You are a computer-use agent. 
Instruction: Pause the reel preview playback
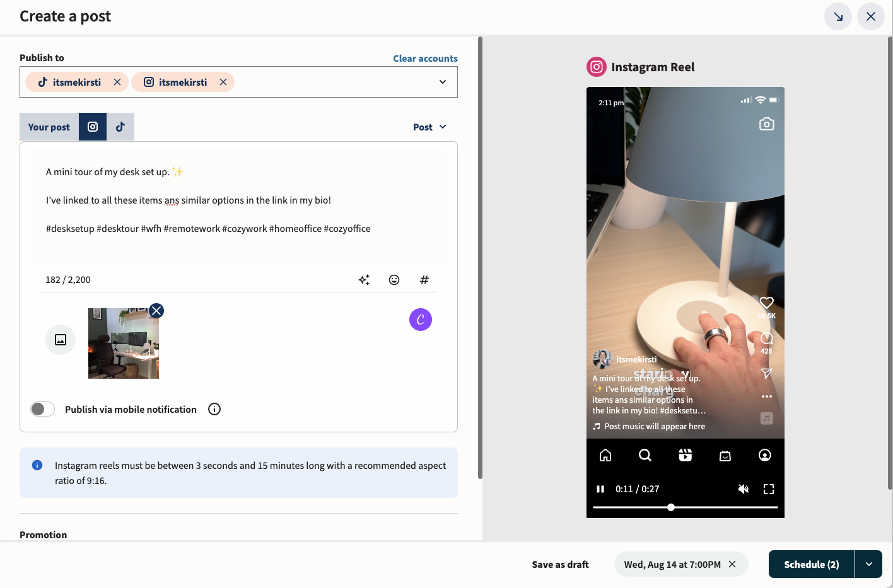coord(599,488)
